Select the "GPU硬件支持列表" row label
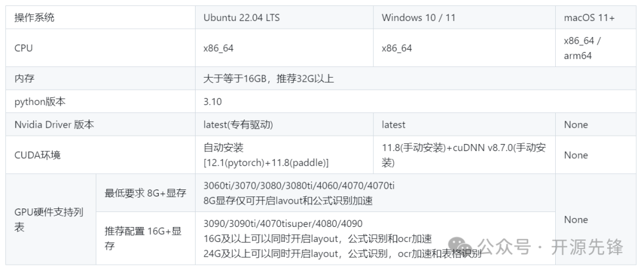 click(x=48, y=220)
